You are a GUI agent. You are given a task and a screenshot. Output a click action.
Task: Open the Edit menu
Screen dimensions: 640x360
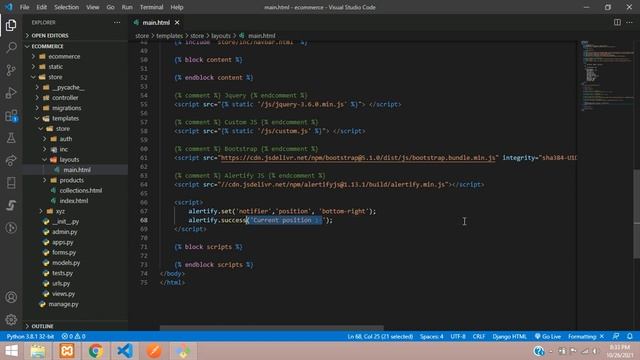pos(41,7)
